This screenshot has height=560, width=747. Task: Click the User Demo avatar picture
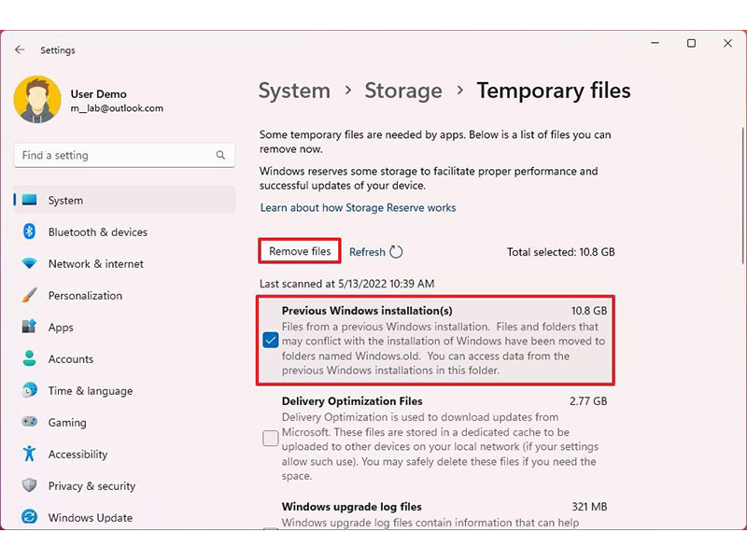(37, 100)
